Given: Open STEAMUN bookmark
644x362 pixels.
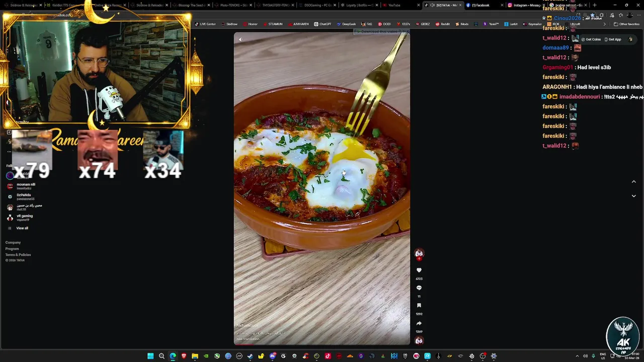Looking at the screenshot, I should click(x=273, y=24).
